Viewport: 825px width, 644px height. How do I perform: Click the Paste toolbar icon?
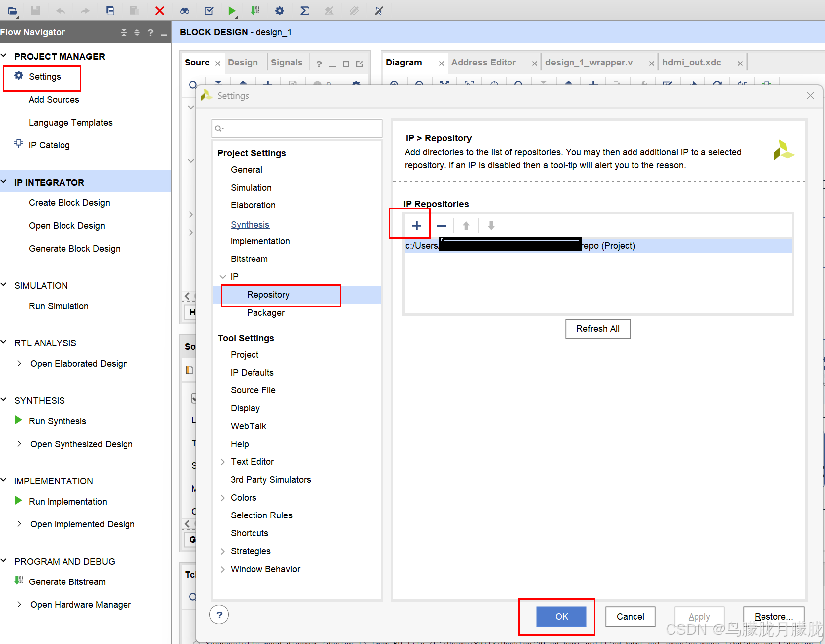[x=134, y=11]
